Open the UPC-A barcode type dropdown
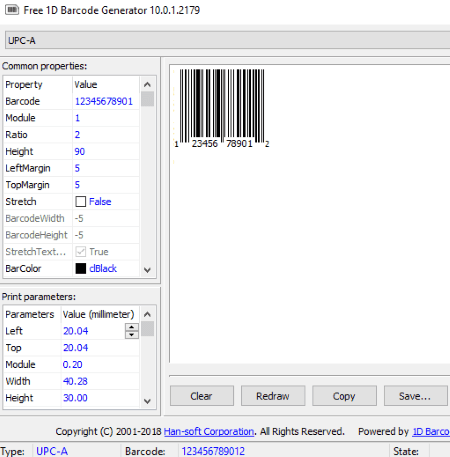The width and height of the screenshot is (450, 457). click(227, 41)
